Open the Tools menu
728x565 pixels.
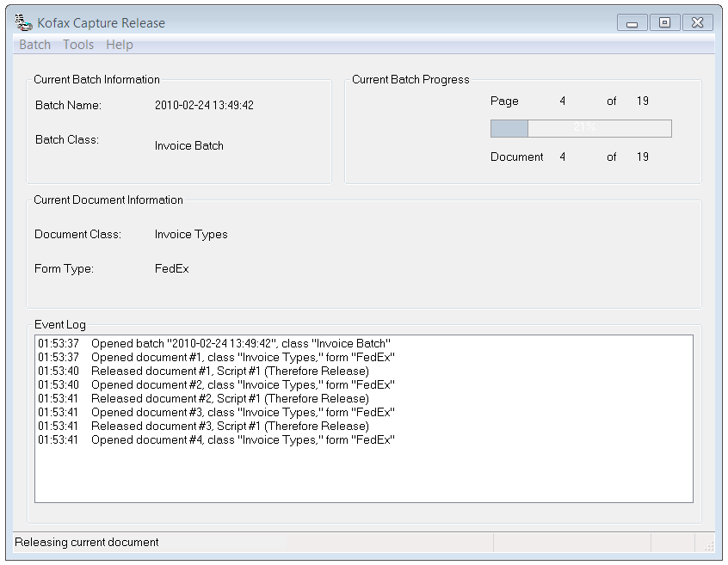pyautogui.click(x=78, y=45)
